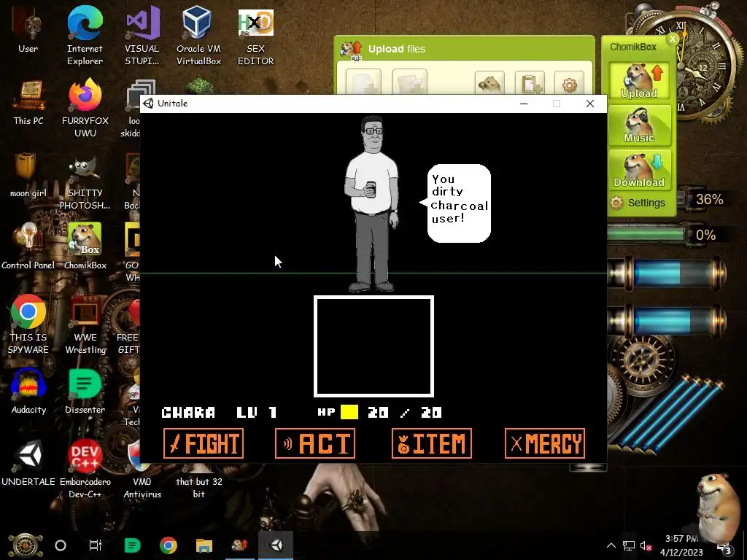The height and width of the screenshot is (560, 747).
Task: Click the steampunk Start button on taskbar
Action: pos(26,545)
